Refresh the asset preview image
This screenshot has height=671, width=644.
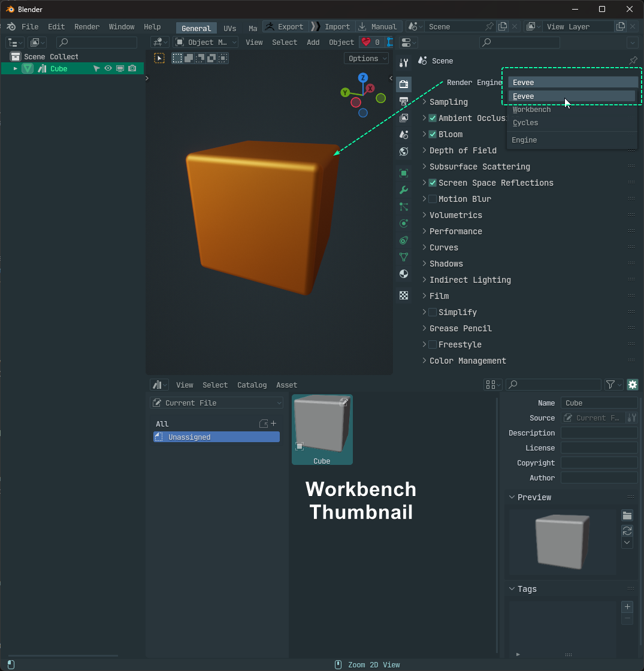tap(627, 531)
